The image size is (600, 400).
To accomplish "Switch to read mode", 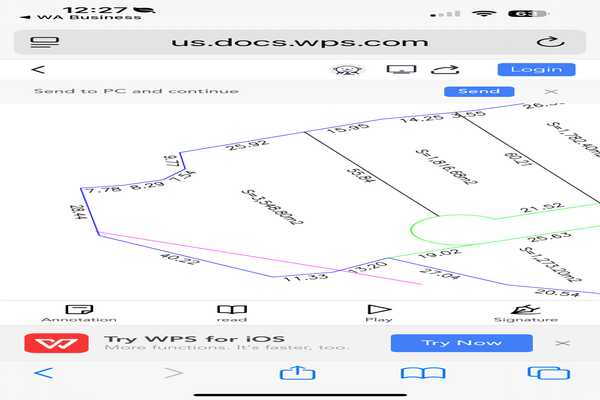I will coord(232,313).
